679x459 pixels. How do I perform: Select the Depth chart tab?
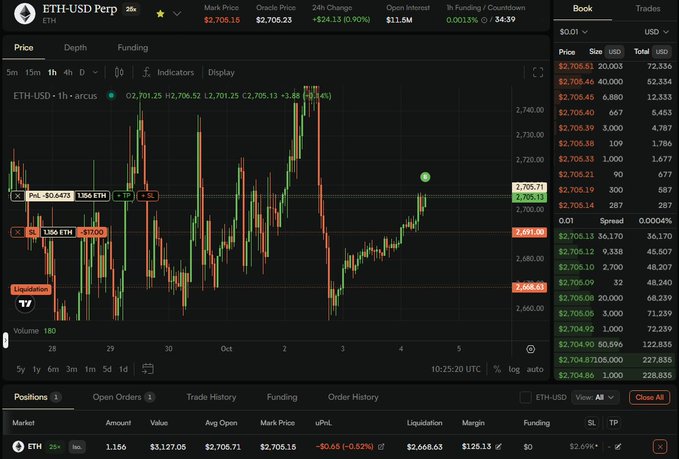coord(75,48)
